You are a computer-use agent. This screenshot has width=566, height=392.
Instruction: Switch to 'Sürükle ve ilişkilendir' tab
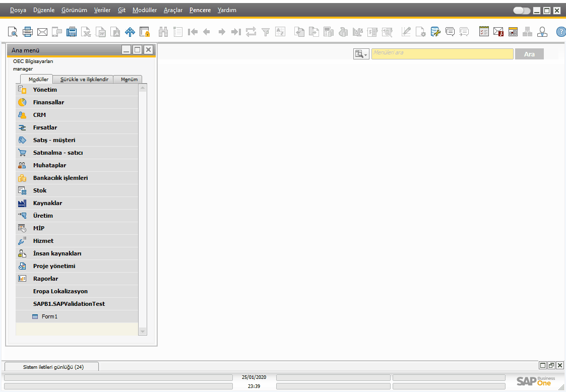coord(84,79)
